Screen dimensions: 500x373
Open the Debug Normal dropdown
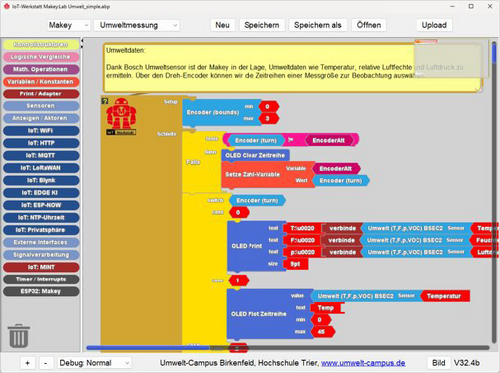[x=94, y=363]
